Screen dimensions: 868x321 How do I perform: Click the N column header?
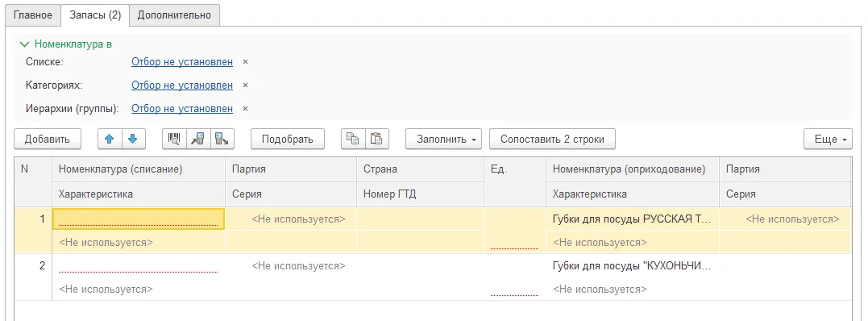coord(33,181)
